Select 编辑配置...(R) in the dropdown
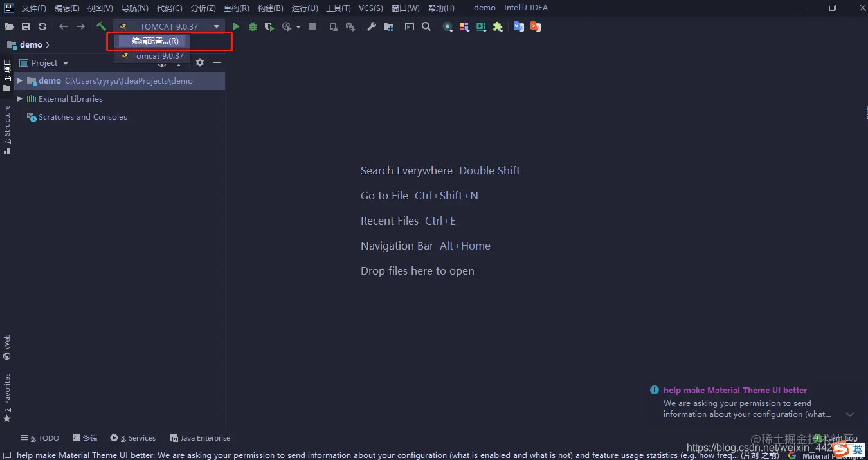868x460 pixels. tap(152, 41)
